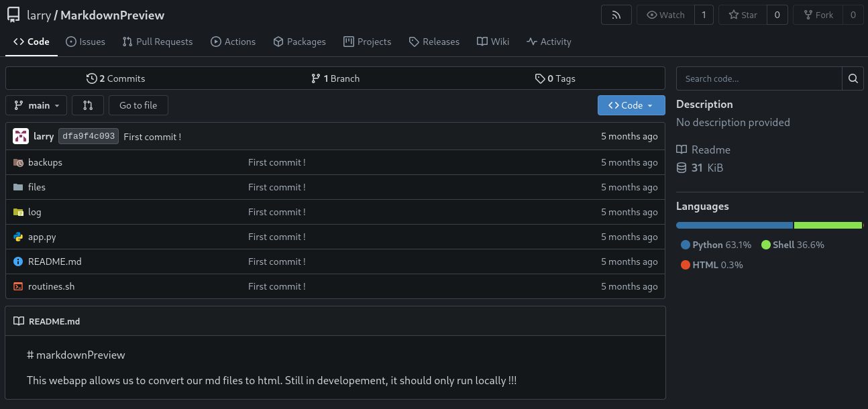The width and height of the screenshot is (868, 409).
Task: Switch to the Issues tab
Action: pos(85,42)
